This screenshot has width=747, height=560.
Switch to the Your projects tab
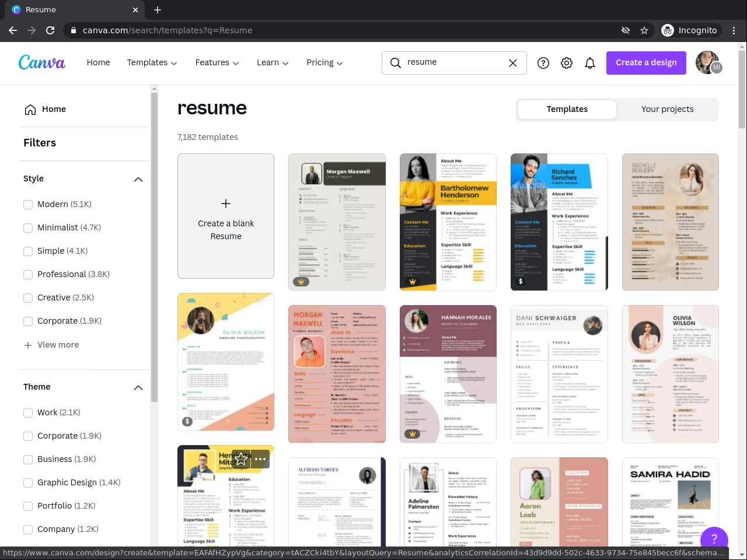668,109
